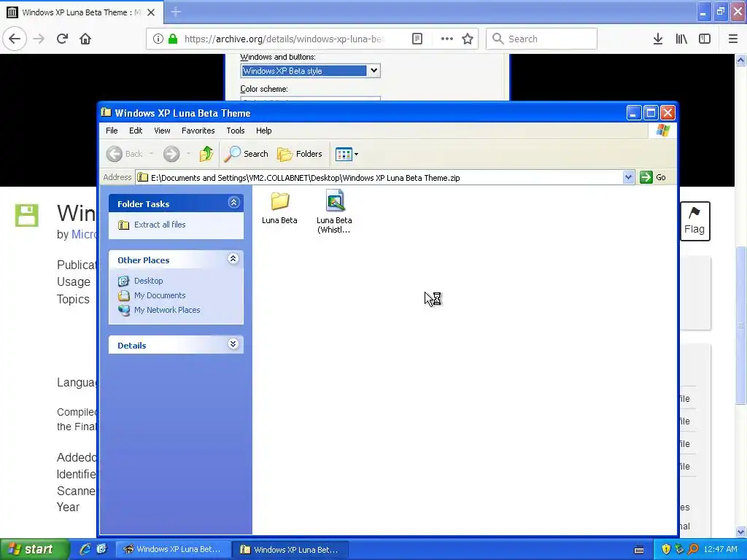The image size is (747, 560).
Task: Open Search in the Explorer toolbar
Action: [x=247, y=154]
